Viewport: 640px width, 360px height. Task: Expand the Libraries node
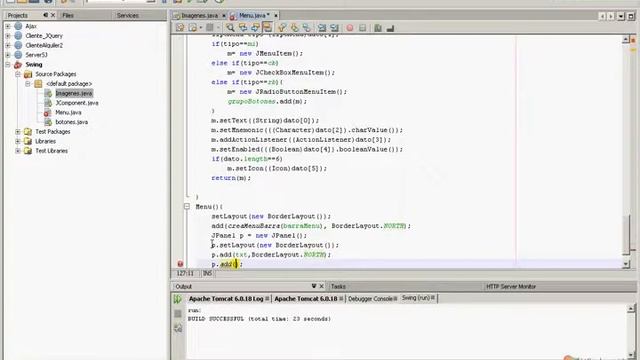(x=18, y=141)
